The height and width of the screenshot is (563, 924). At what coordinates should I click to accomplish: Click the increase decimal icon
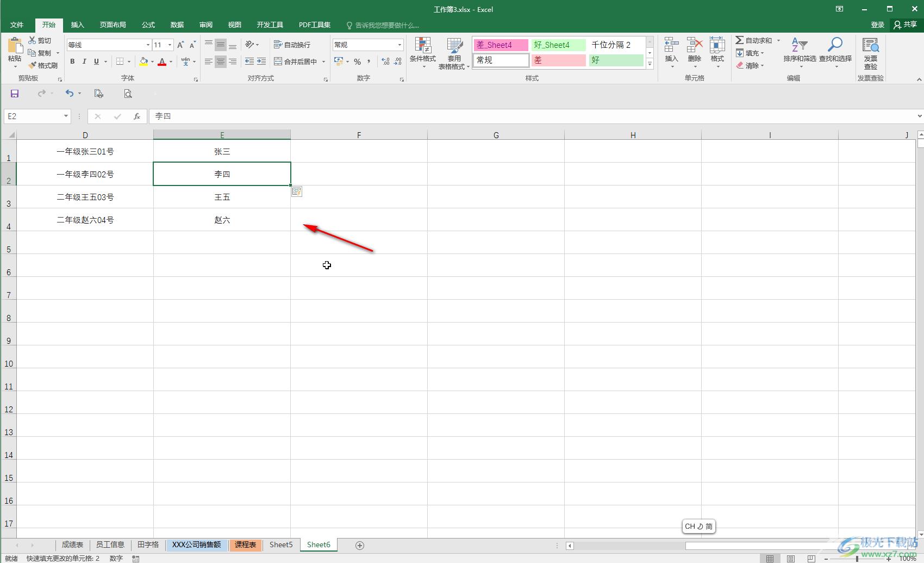[385, 61]
